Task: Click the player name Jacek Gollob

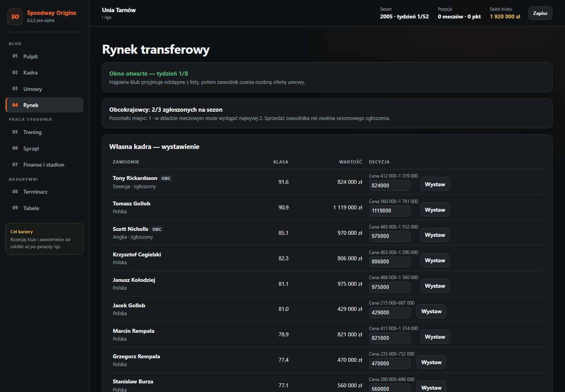Action: point(129,305)
